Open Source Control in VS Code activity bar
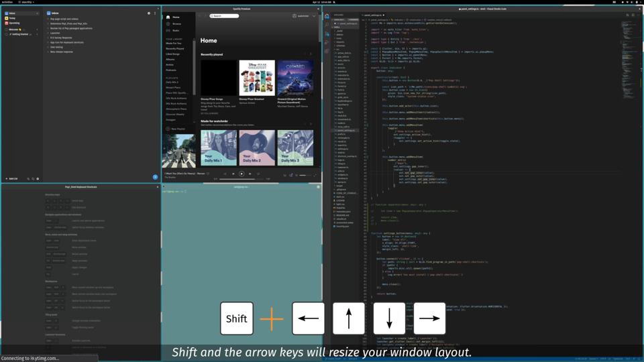 (x=327, y=34)
